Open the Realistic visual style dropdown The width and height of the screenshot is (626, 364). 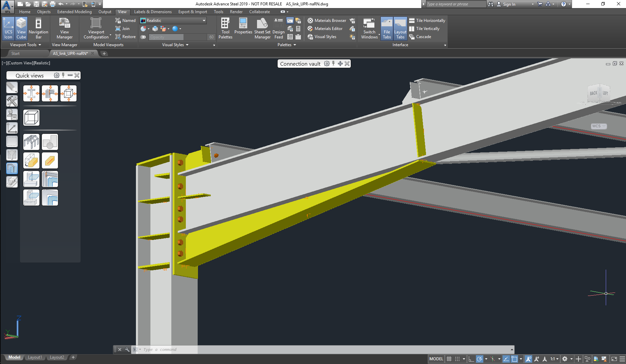pos(203,20)
